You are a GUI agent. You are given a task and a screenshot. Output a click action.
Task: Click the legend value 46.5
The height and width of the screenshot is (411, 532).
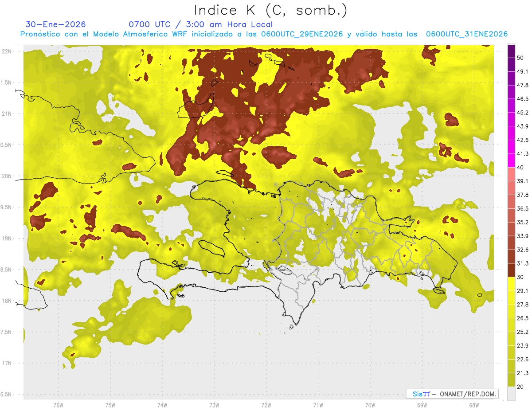(522, 99)
